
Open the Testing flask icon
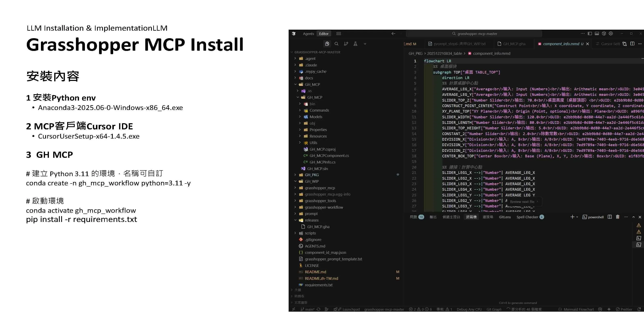pos(355,44)
